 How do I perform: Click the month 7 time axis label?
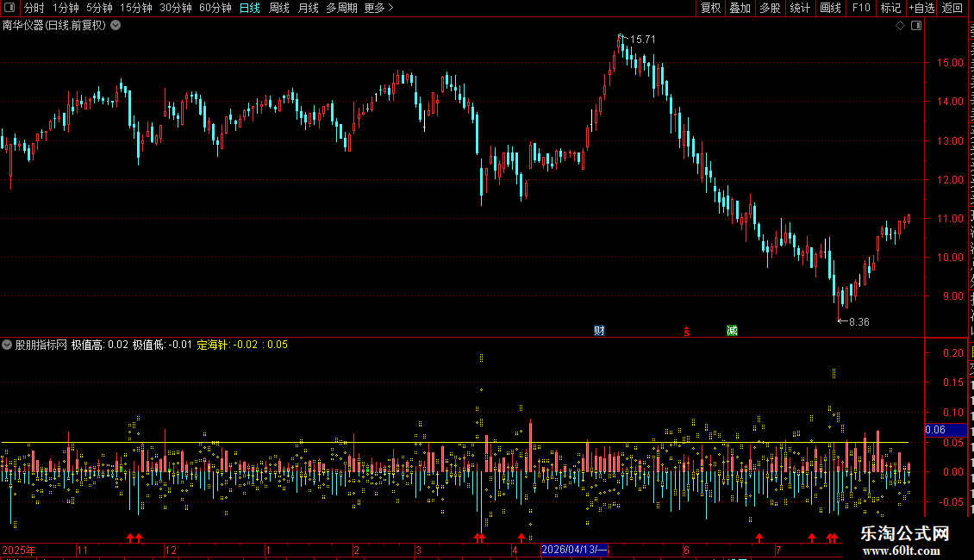coord(778,550)
